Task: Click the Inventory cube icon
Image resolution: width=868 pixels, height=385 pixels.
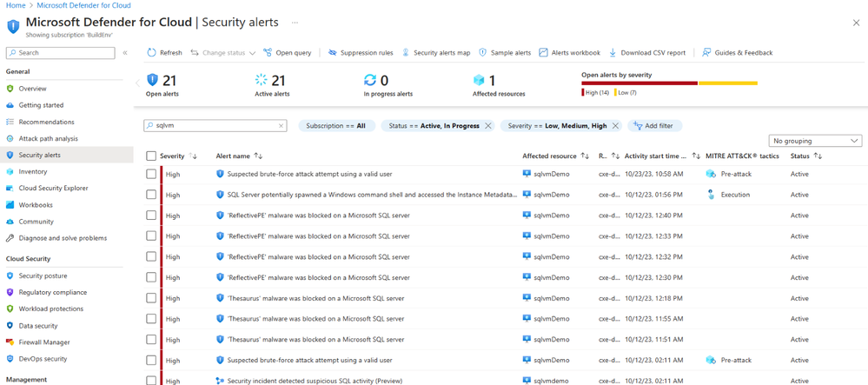Action: point(10,172)
